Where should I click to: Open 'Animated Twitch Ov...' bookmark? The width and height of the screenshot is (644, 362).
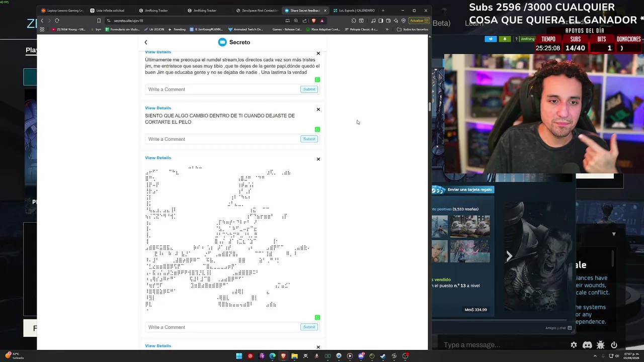[x=246, y=29]
